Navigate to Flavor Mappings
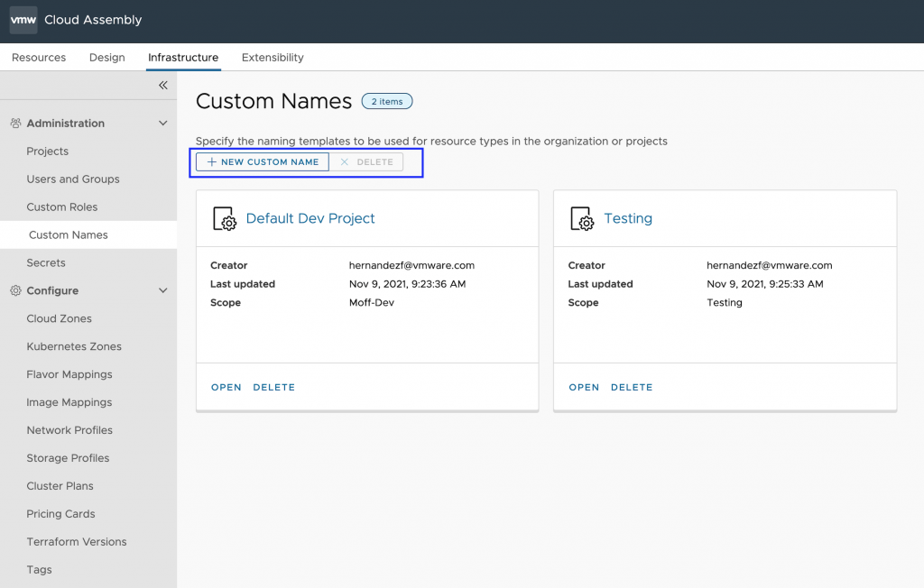This screenshot has height=588, width=924. [69, 374]
